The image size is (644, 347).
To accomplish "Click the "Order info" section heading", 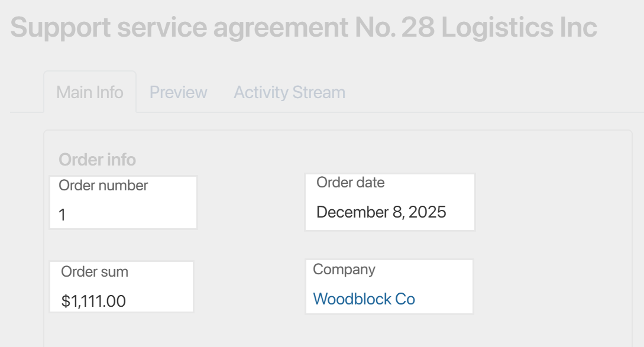I will pyautogui.click(x=98, y=160).
